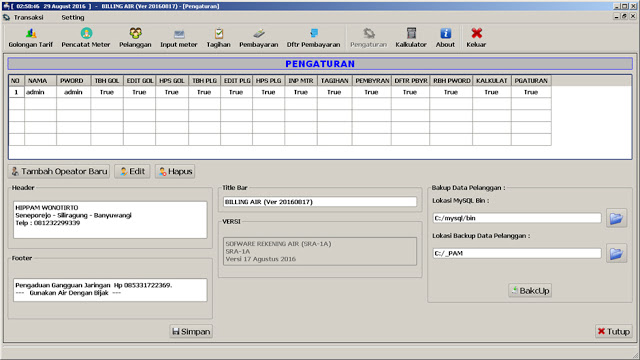Close the main application window
The width and height of the screenshot is (640, 360).
tap(633, 6)
